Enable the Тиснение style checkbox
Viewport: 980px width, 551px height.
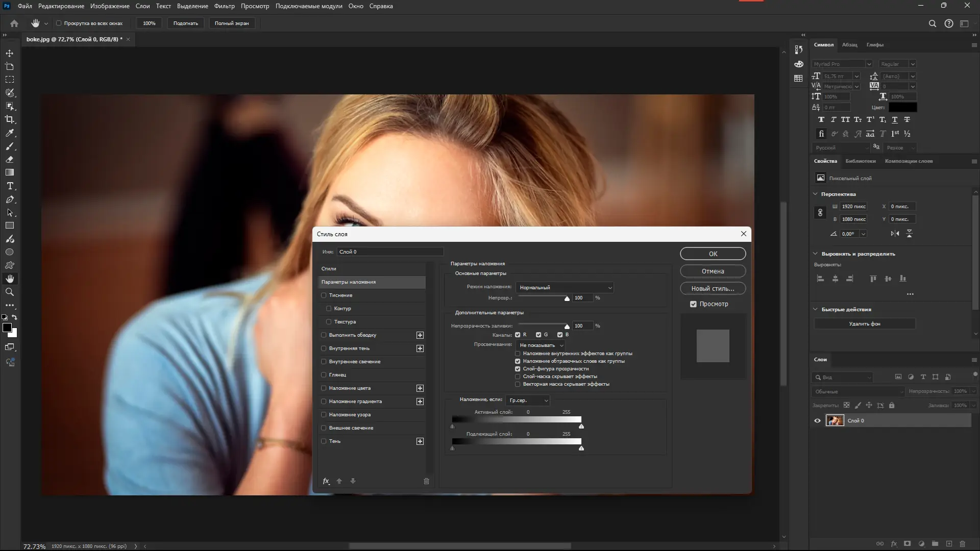pos(324,295)
